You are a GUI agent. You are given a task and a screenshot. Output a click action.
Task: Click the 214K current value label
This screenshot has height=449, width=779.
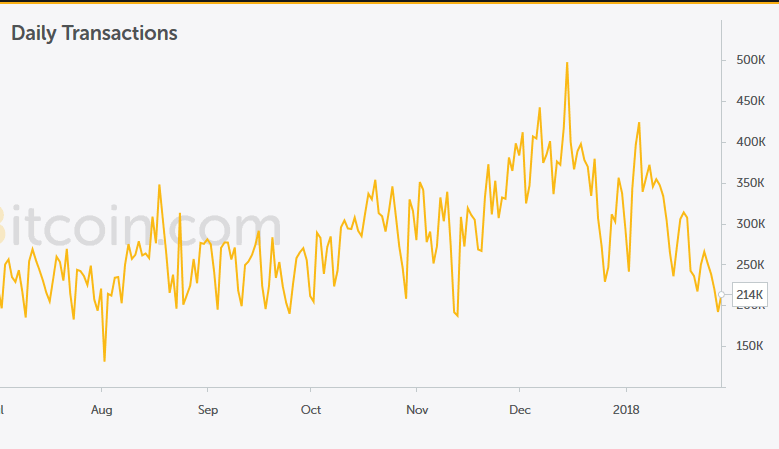[749, 295]
